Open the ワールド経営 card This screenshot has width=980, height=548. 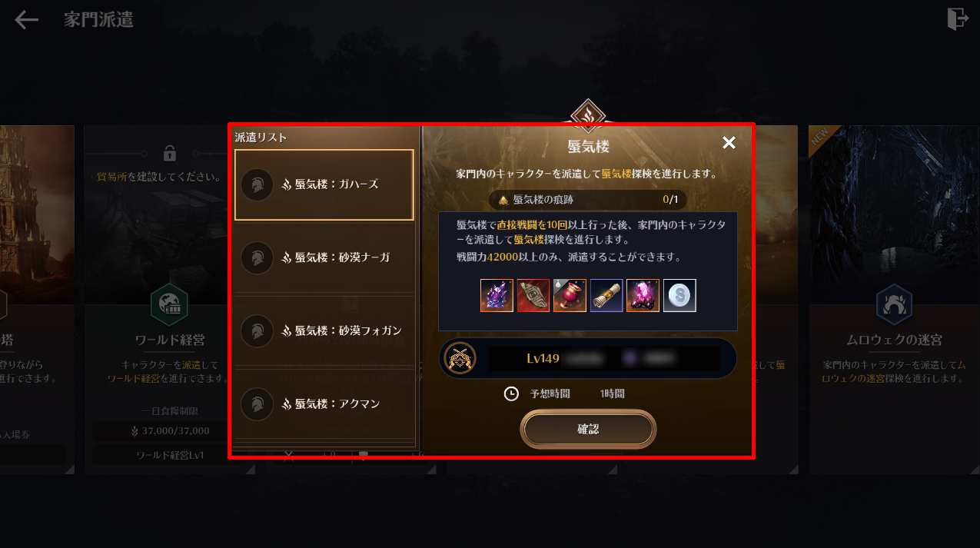169,300
